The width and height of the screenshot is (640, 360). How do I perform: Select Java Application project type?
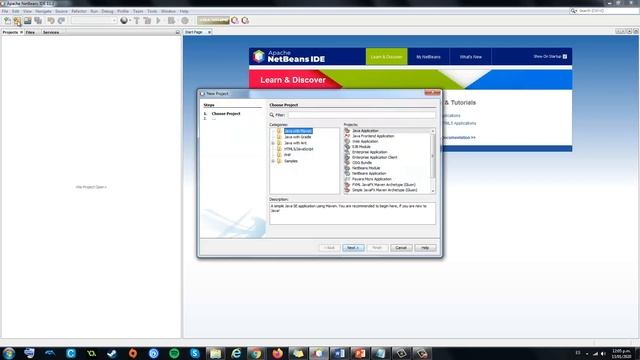pyautogui.click(x=365, y=131)
